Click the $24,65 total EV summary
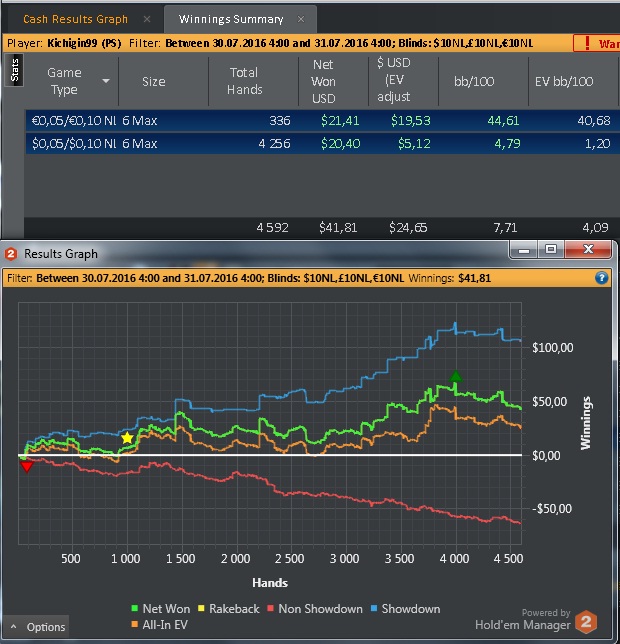This screenshot has width=620, height=644. coord(408,228)
